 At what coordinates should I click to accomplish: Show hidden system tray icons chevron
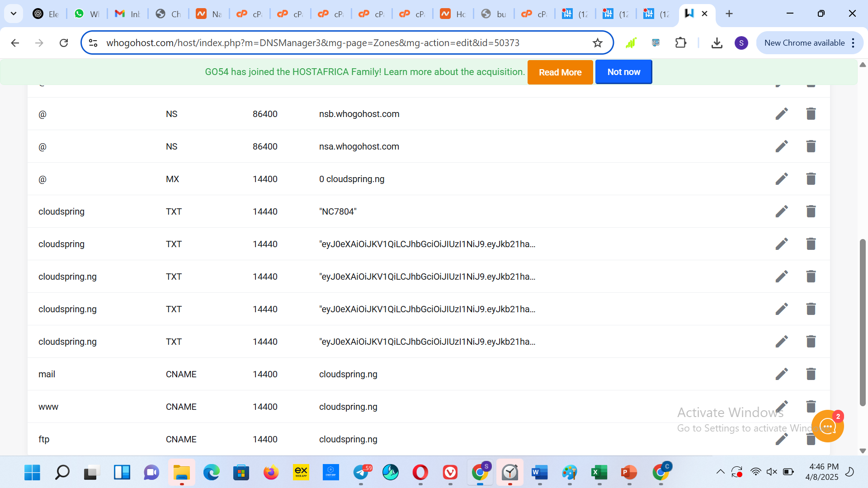coord(721,472)
